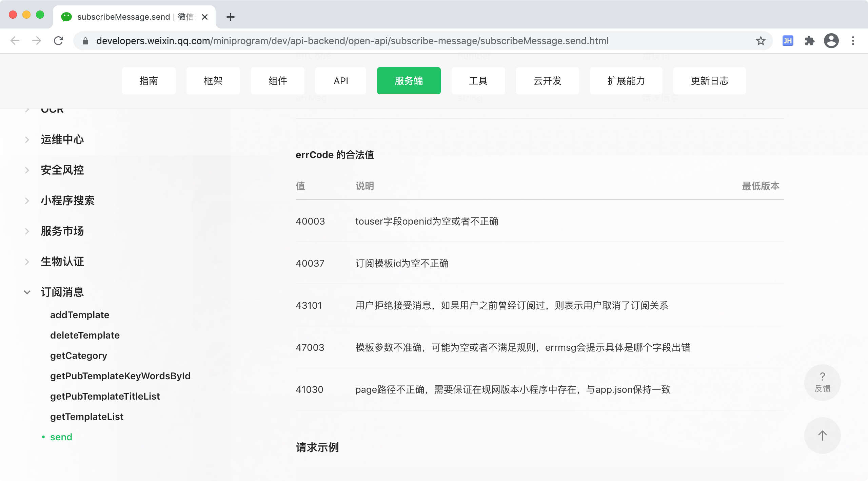Open the 反馈 feedback bubble
This screenshot has width=868, height=481.
point(822,382)
